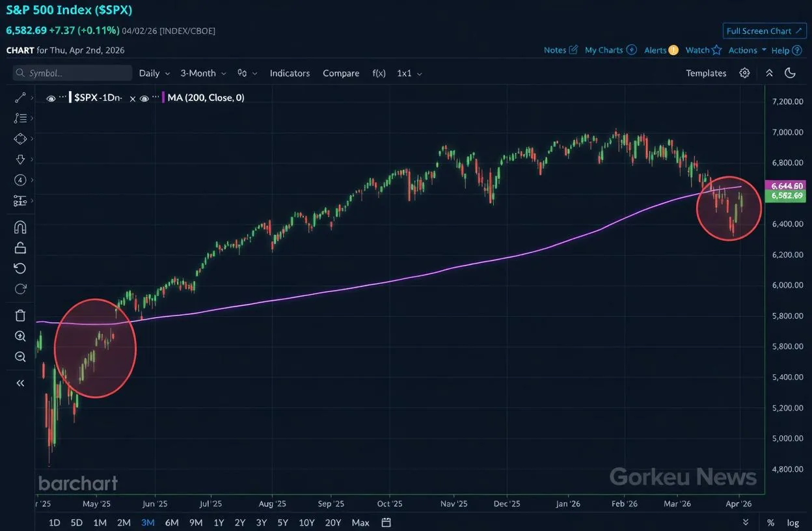Select the Fibonacci retracement tool
812x531 pixels.
pyautogui.click(x=20, y=118)
